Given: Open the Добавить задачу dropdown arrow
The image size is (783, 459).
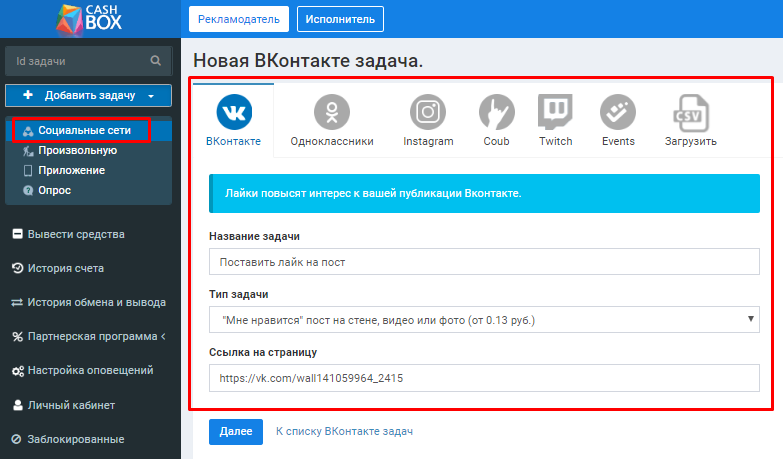Looking at the screenshot, I should [151, 96].
